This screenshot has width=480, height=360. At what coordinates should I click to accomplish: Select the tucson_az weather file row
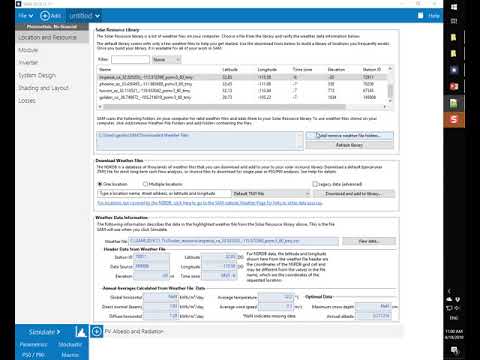(x=242, y=91)
